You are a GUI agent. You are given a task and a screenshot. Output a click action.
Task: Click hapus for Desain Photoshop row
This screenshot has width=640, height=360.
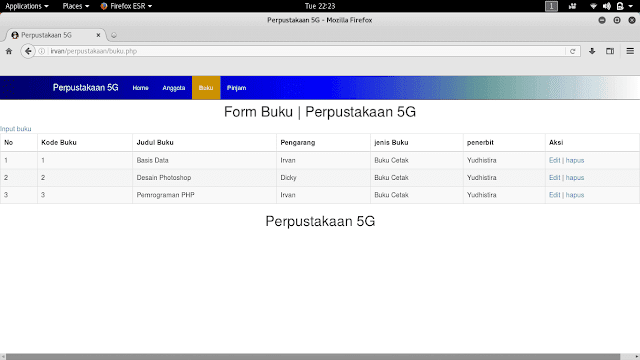click(575, 178)
